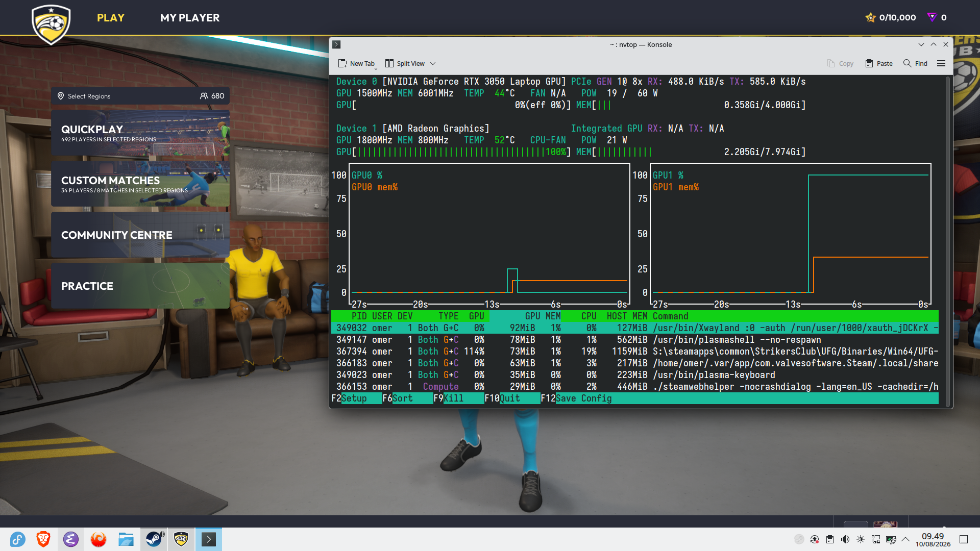Click F12 Save Config in nvtop
980x551 pixels.
[576, 398]
